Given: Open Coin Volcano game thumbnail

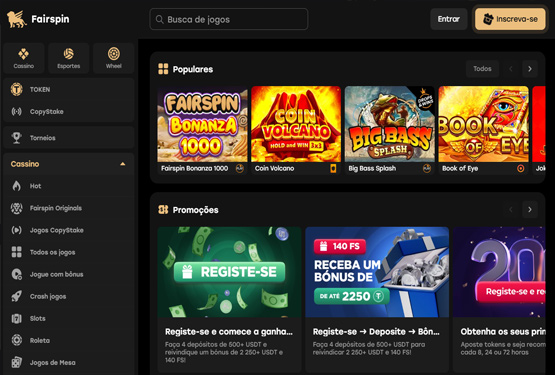Looking at the screenshot, I should point(296,124).
